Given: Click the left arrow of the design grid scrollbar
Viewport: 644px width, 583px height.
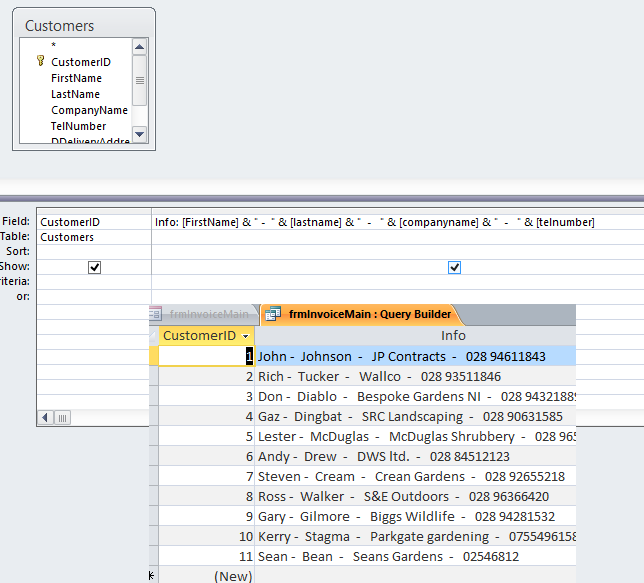Looking at the screenshot, I should click(x=45, y=418).
